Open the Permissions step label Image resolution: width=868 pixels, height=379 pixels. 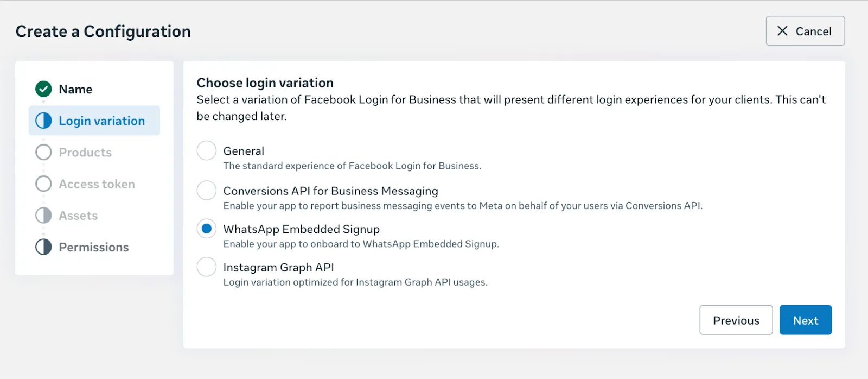(x=94, y=247)
